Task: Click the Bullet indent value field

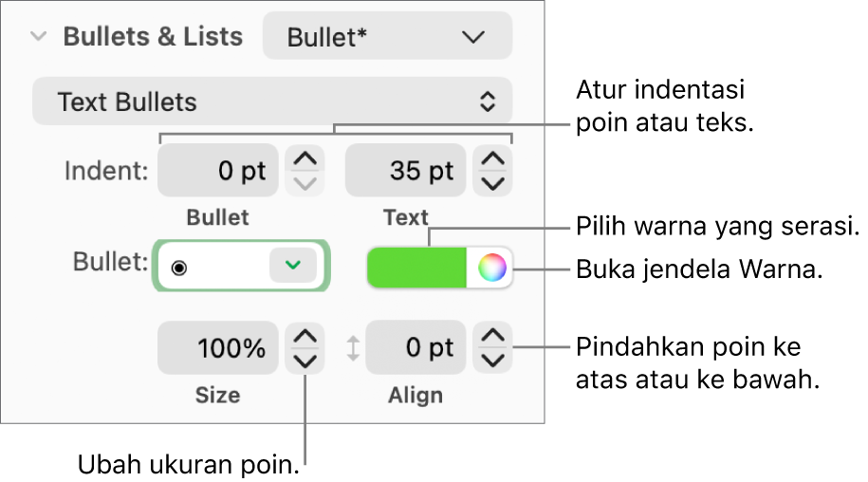Action: (x=218, y=171)
